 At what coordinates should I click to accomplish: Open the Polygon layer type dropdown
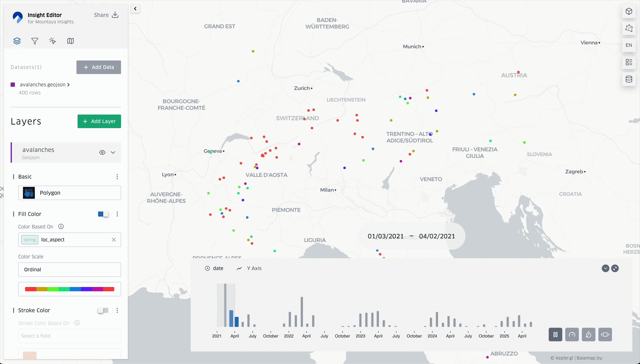pyautogui.click(x=70, y=193)
